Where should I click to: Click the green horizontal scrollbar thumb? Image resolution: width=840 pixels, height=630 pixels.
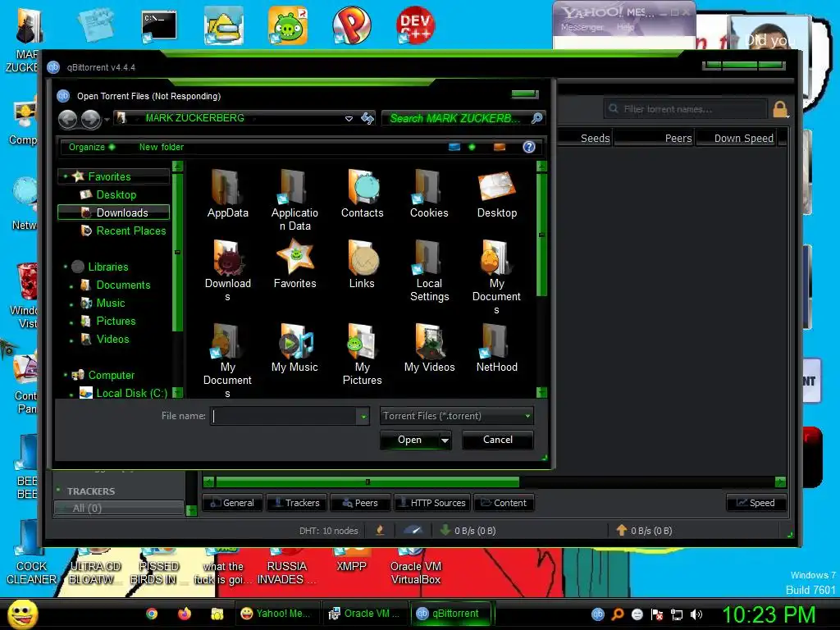[367, 482]
